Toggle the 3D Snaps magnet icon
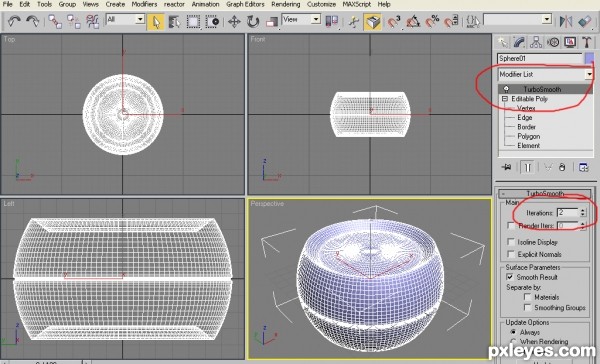600x364 pixels. [394, 22]
